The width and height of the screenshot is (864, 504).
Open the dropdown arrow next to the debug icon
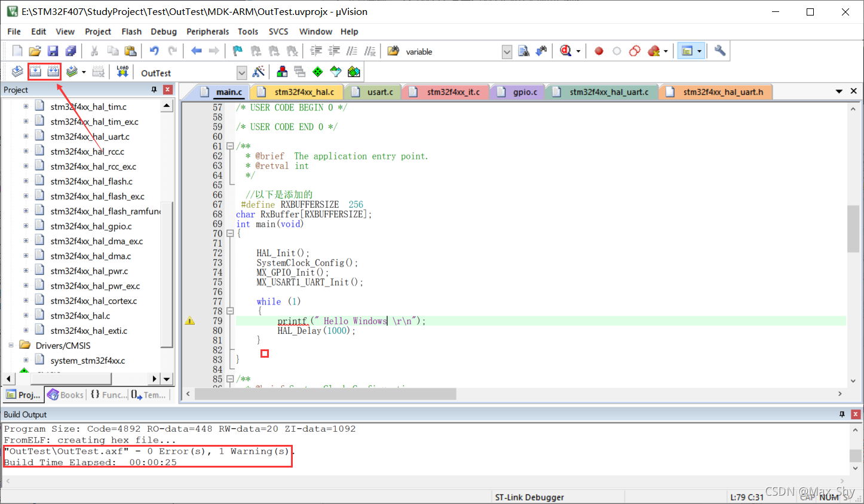click(x=578, y=51)
